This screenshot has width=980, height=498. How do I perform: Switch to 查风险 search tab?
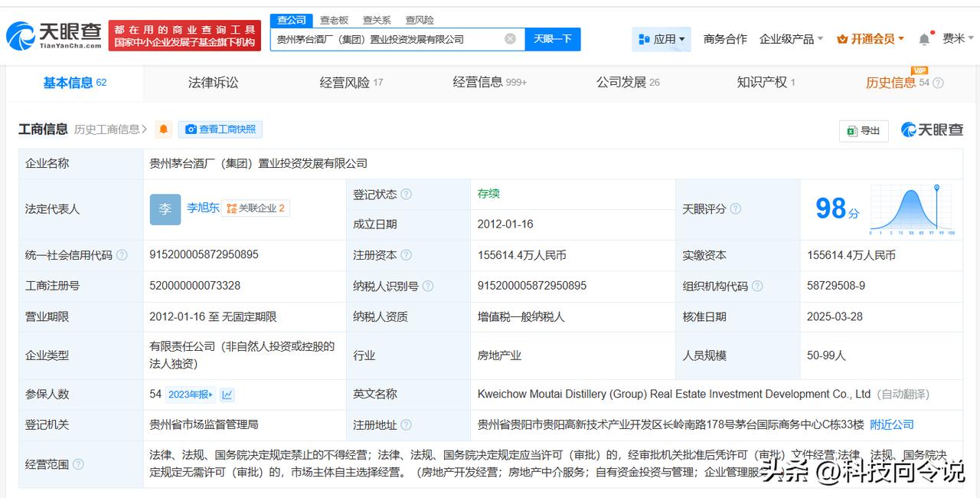click(x=420, y=20)
